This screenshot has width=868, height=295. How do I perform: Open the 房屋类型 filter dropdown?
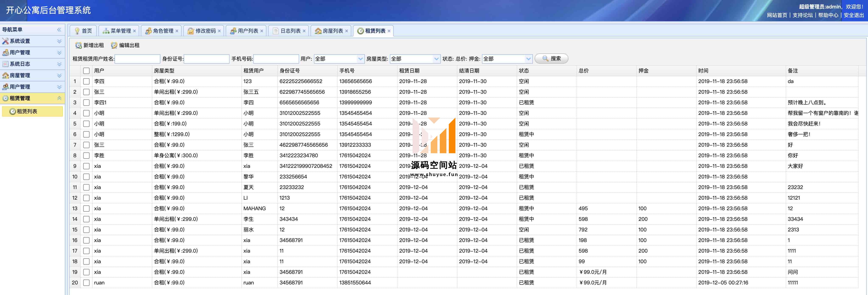pyautogui.click(x=437, y=59)
